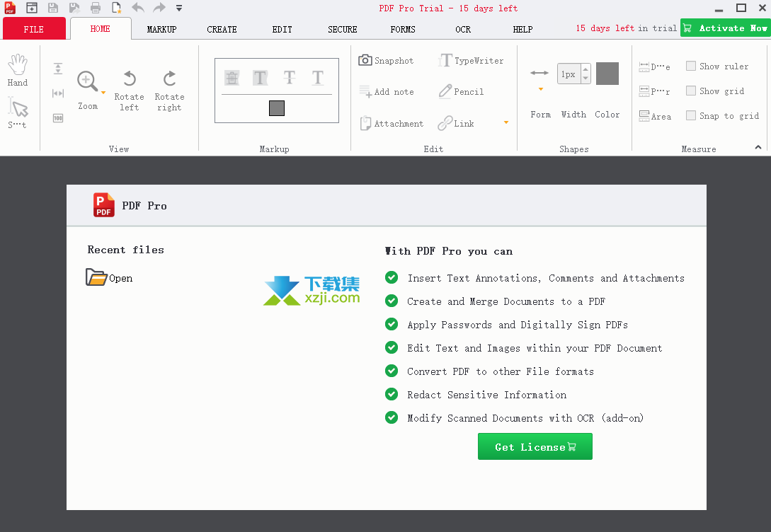Viewport: 771px width, 532px height.
Task: Toggle the Snap to grid checkbox
Action: (x=691, y=115)
